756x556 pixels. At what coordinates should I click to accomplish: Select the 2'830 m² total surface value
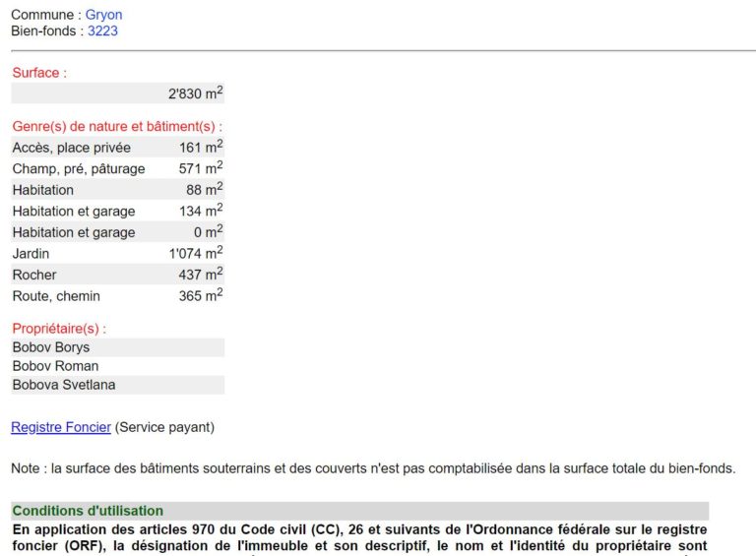pos(195,93)
